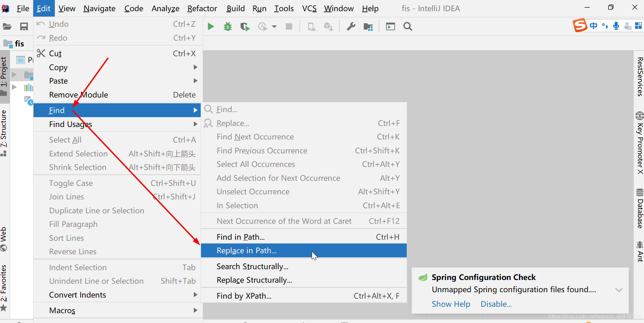Open the Ant side tab
The width and height of the screenshot is (644, 323).
(640, 251)
